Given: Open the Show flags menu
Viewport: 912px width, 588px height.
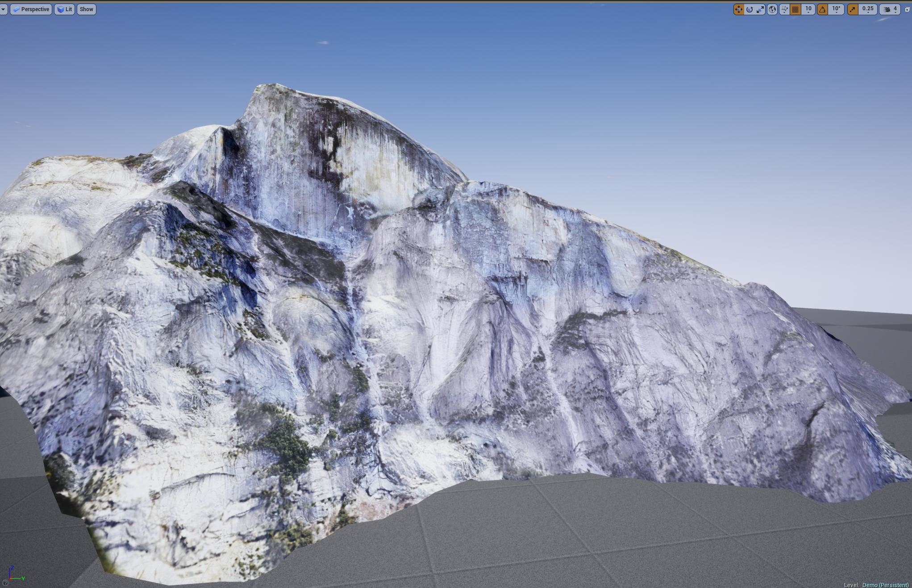Looking at the screenshot, I should [86, 9].
